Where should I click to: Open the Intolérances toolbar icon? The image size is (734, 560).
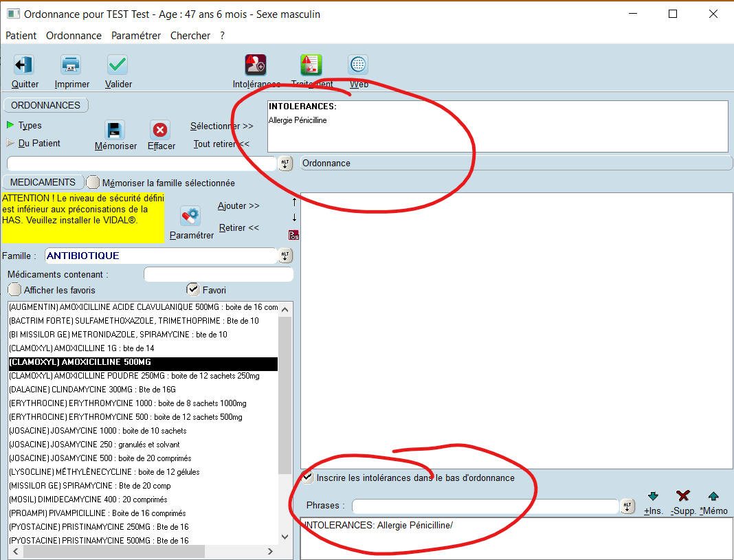256,65
